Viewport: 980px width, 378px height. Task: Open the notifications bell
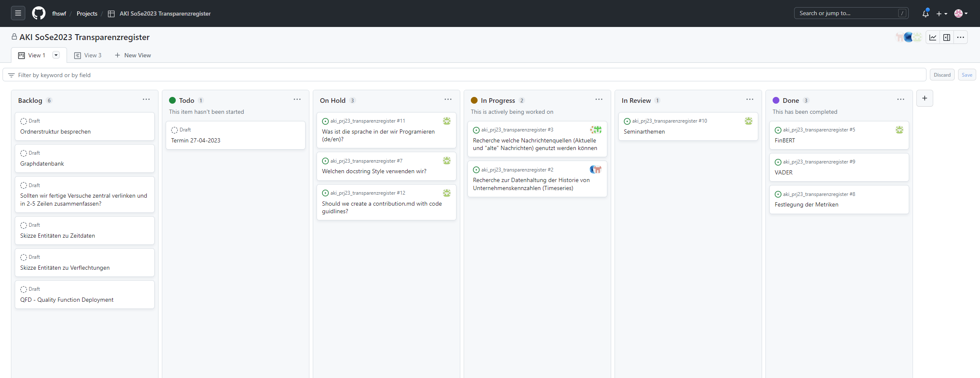tap(925, 13)
